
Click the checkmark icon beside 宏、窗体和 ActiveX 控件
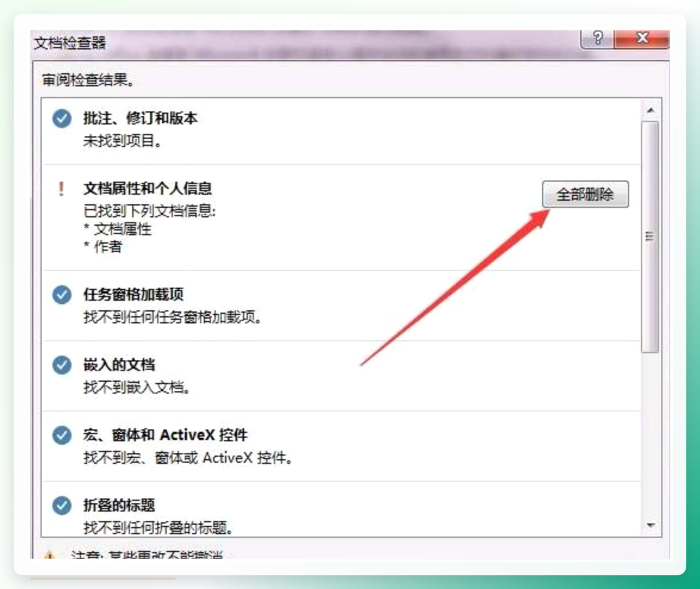point(61,435)
